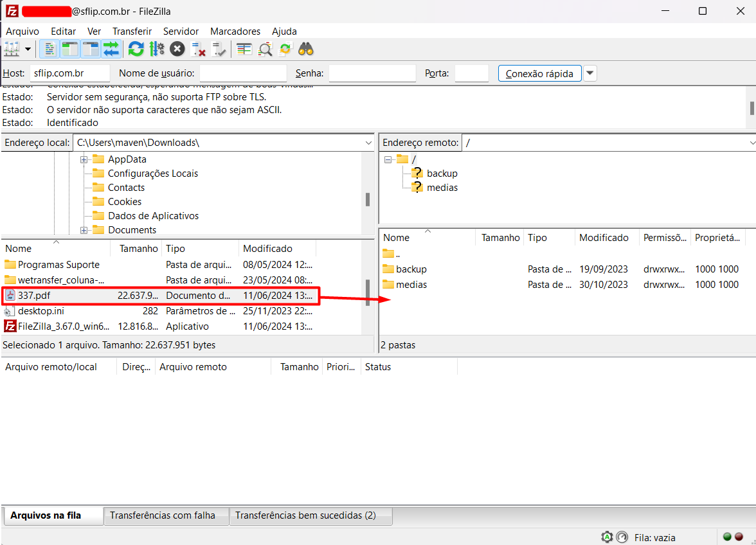Open the Editar menu
Viewport: 756px width, 545px height.
pos(63,31)
